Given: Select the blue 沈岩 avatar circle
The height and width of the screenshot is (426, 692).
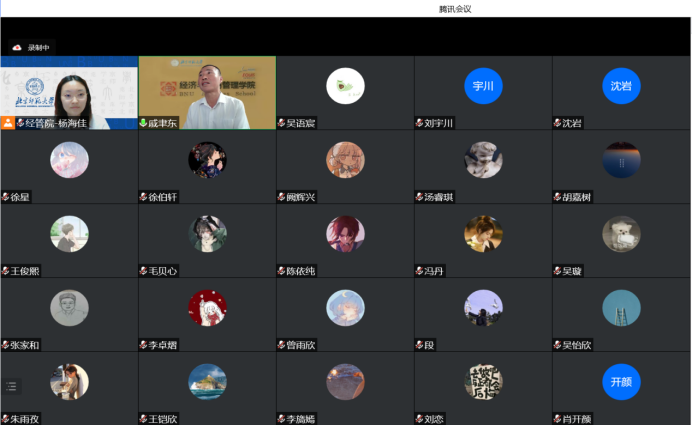Looking at the screenshot, I should (x=621, y=86).
